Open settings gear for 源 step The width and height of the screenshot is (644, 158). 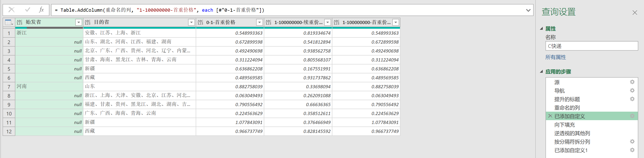[x=632, y=82]
